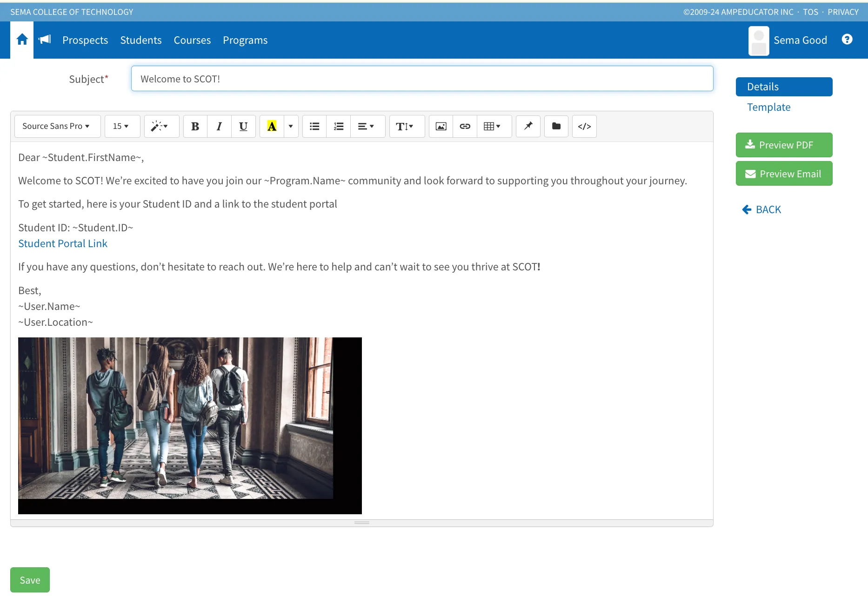Image resolution: width=868 pixels, height=605 pixels.
Task: Open the magic wand style menu
Action: (161, 126)
